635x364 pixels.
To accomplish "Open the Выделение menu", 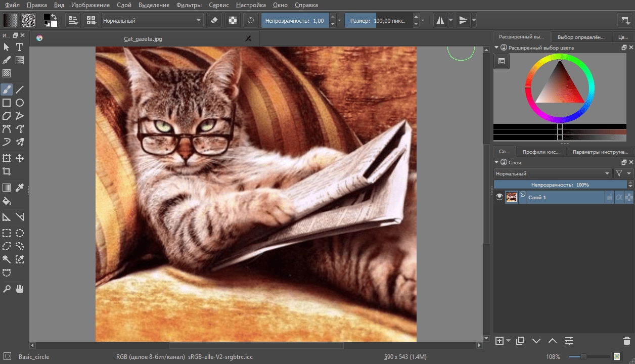I will [x=154, y=5].
